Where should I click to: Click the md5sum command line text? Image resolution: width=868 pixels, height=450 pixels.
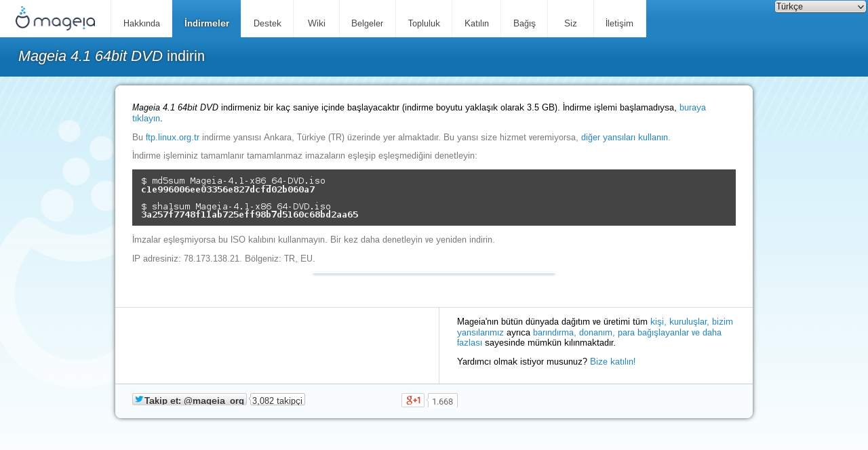233,180
